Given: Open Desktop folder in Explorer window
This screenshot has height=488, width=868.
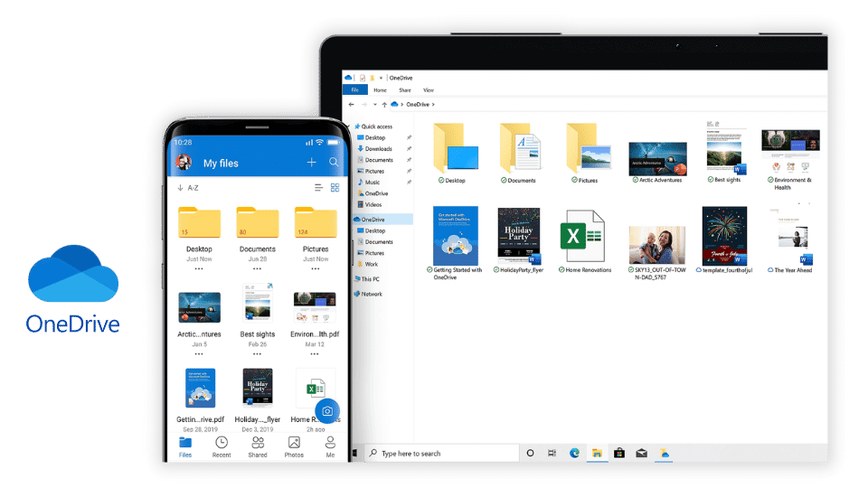Looking at the screenshot, I should pyautogui.click(x=455, y=154).
